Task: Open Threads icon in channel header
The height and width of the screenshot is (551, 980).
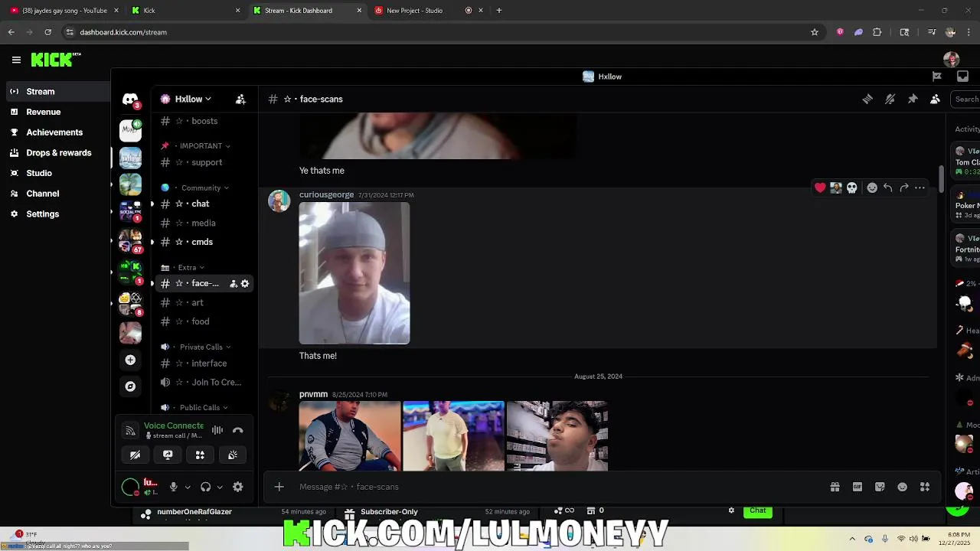Action: coord(867,99)
